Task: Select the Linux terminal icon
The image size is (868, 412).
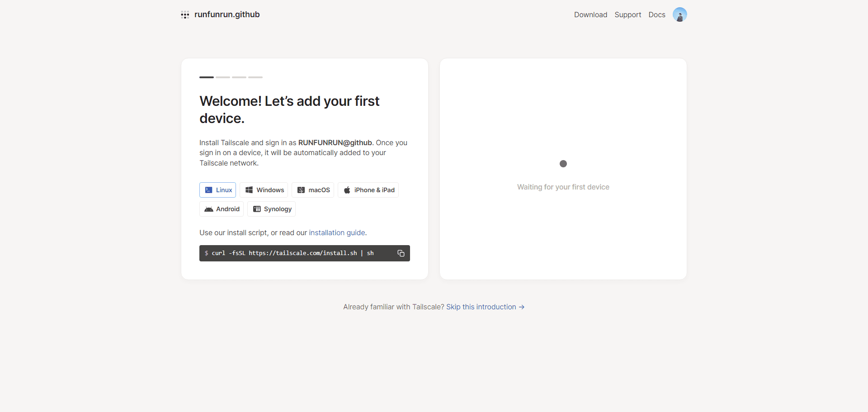Action: pyautogui.click(x=208, y=190)
